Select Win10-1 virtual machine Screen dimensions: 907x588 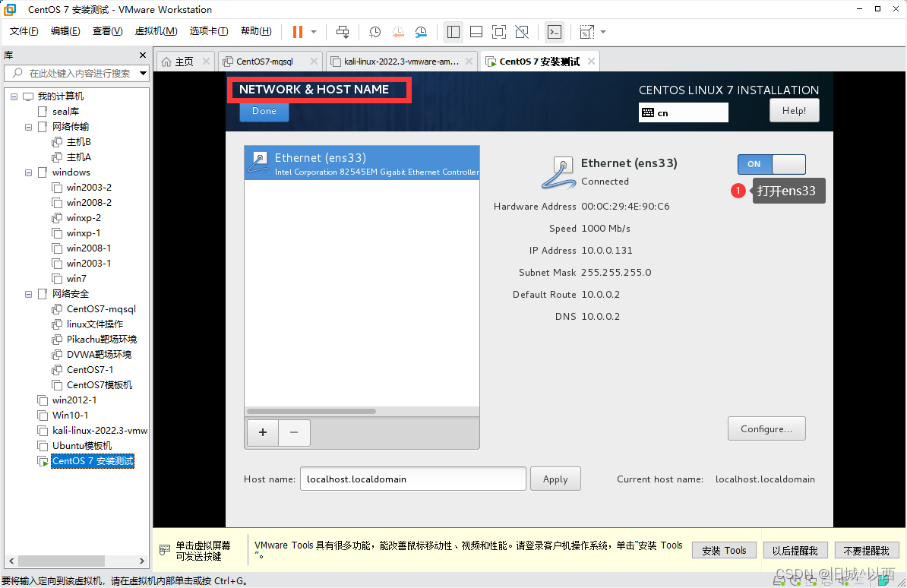[70, 416]
